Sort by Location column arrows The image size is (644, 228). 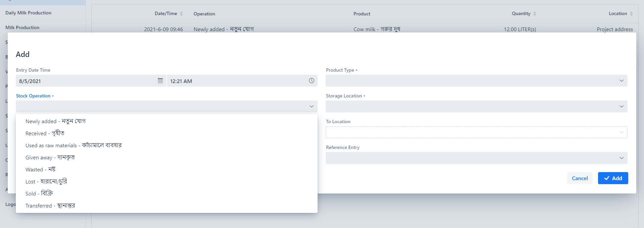point(631,14)
